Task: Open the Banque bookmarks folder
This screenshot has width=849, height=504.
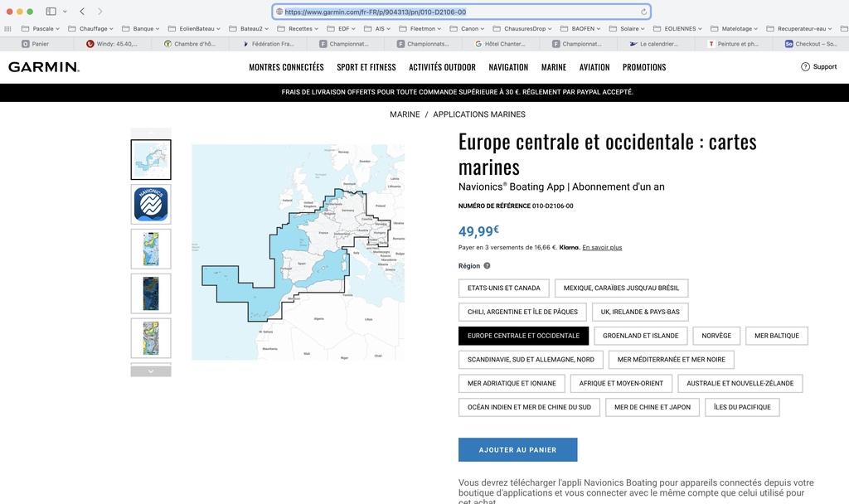Action: coord(141,29)
